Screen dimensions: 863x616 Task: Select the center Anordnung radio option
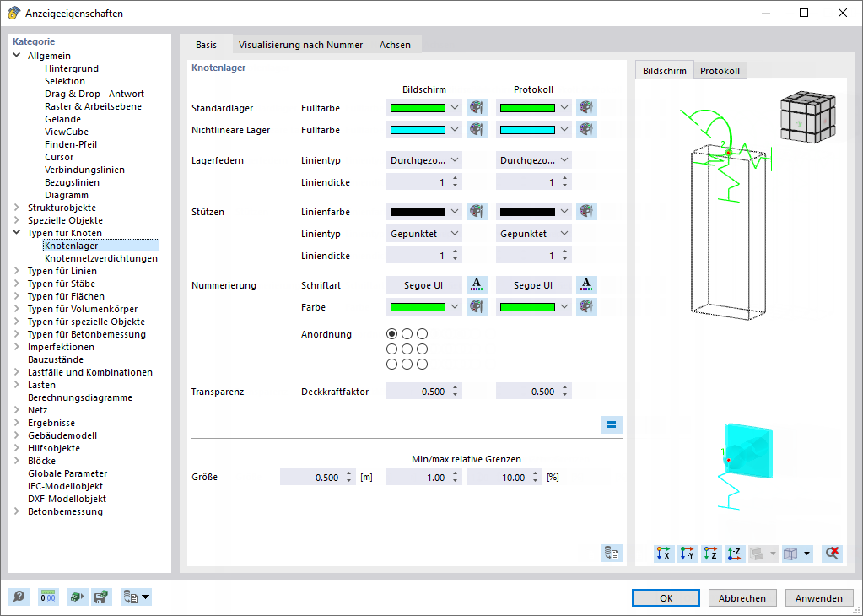click(x=407, y=349)
